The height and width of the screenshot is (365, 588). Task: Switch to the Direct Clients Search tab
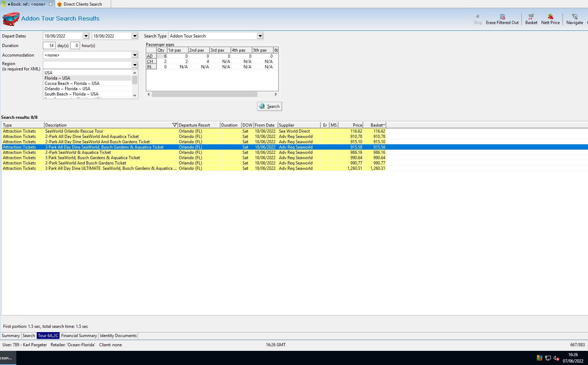[82, 4]
